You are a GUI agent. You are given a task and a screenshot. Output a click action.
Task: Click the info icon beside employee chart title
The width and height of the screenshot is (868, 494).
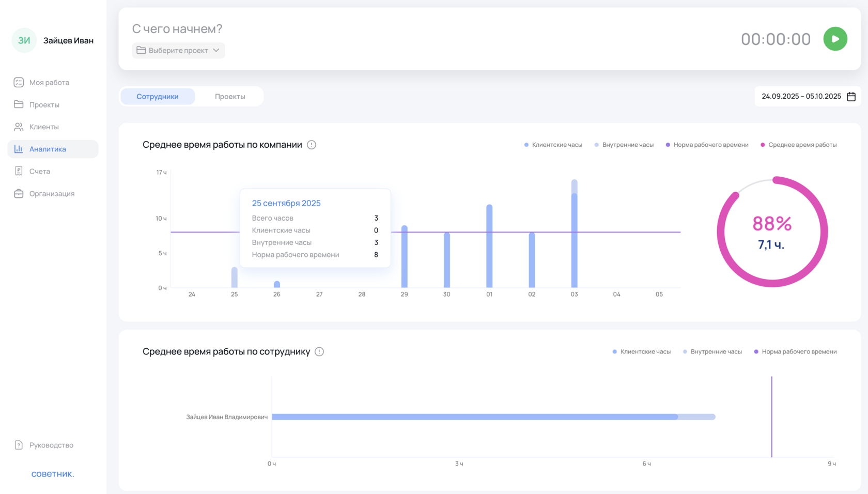[319, 352]
